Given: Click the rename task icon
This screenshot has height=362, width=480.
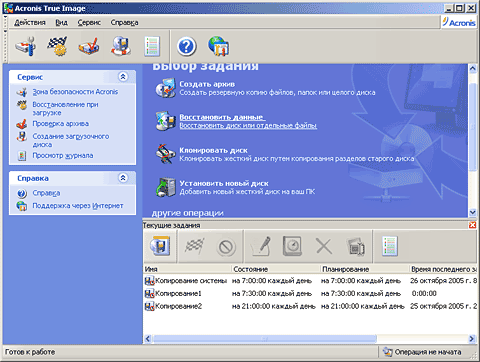Looking at the screenshot, I should click(356, 246).
